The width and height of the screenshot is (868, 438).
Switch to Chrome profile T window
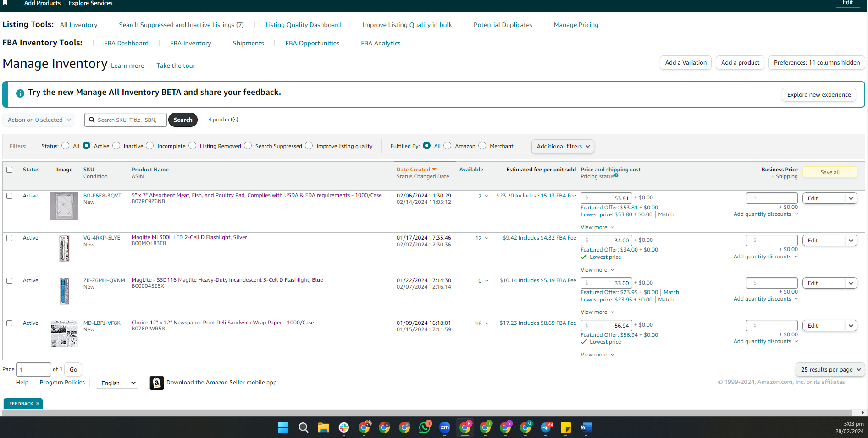pyautogui.click(x=485, y=427)
